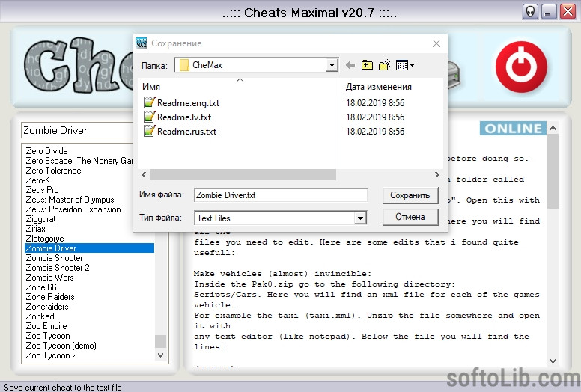Click the Сохранить button
This screenshot has height=392, width=581.
410,195
